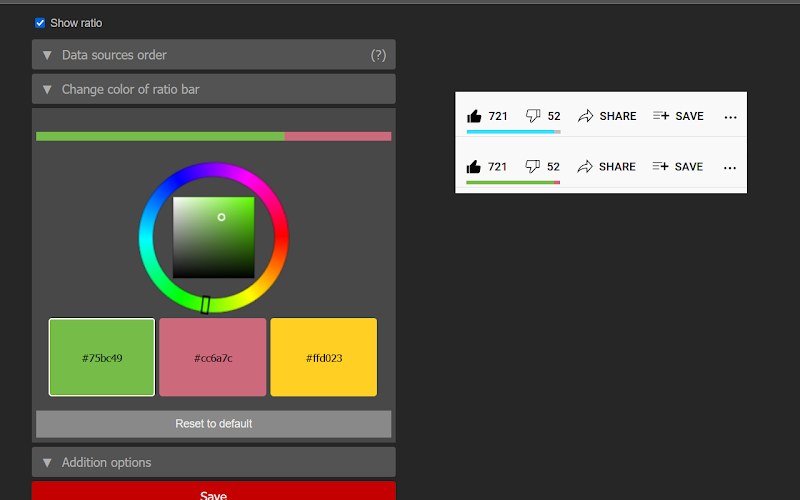Click the share arrow icon in the top preview row
This screenshot has width=800, height=500.
(x=586, y=116)
